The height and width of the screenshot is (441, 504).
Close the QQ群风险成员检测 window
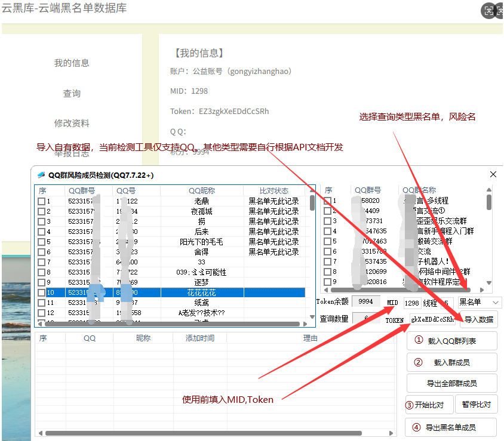(x=493, y=174)
